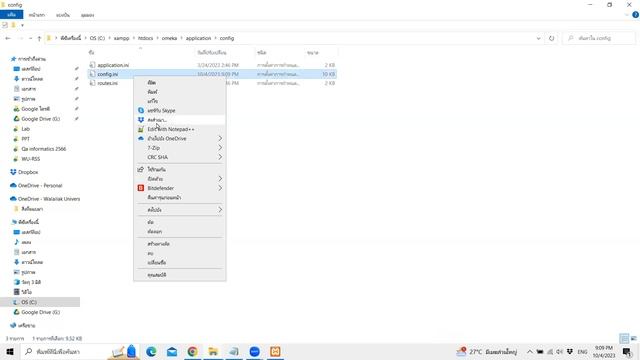Click the first item in the context menu
The height and width of the screenshot is (360, 640).
tap(180, 82)
